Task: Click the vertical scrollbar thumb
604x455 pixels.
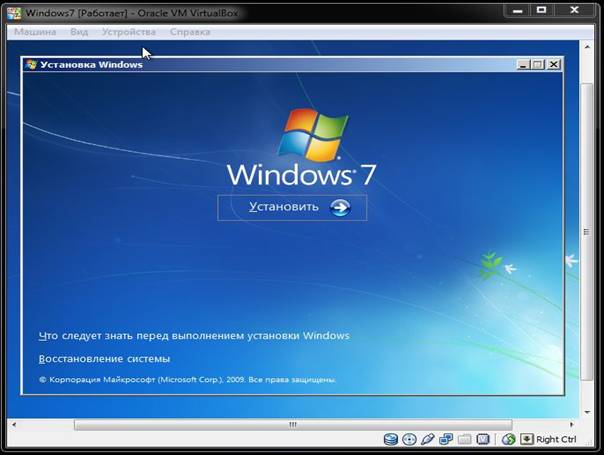Action: click(587, 232)
